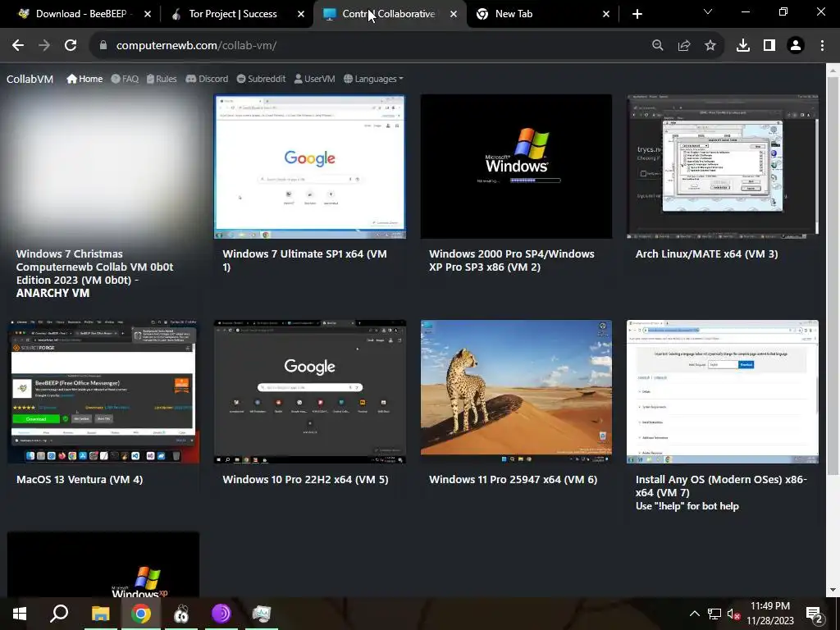The width and height of the screenshot is (840, 630).
Task: Open Windows 2000/XP VM 2 thumbnail
Action: click(516, 166)
